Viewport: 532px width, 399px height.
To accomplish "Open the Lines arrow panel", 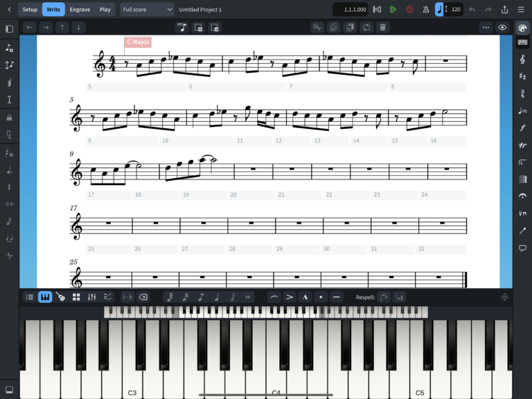I will click(x=522, y=231).
